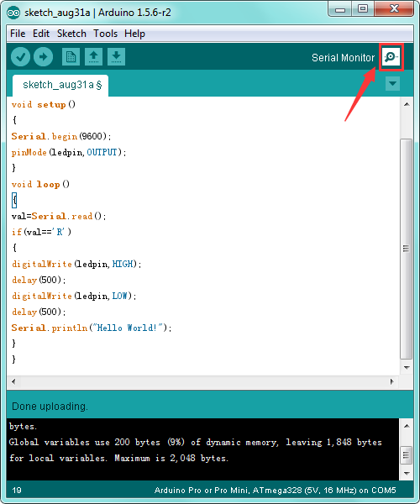
Task: Click the line 'void loop()'
Action: [x=40, y=184]
